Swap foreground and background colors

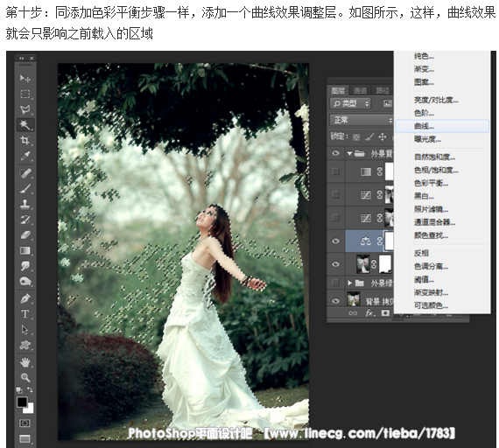click(30, 389)
